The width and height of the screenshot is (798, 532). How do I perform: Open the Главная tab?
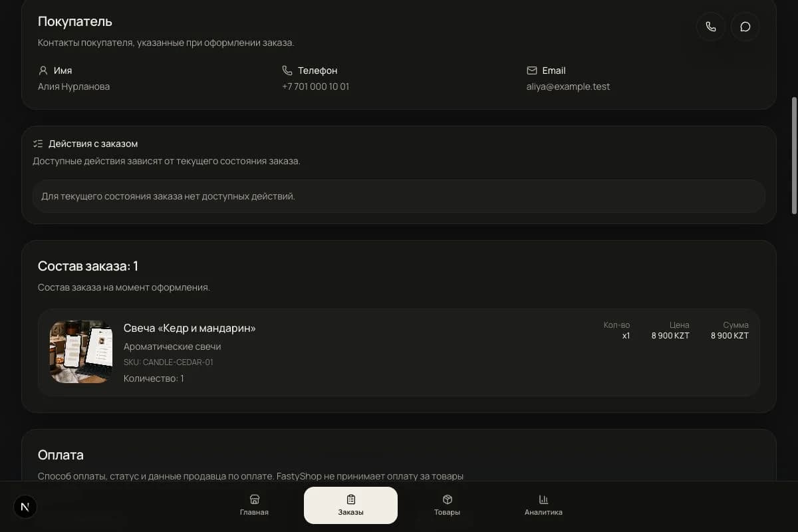[x=254, y=505]
